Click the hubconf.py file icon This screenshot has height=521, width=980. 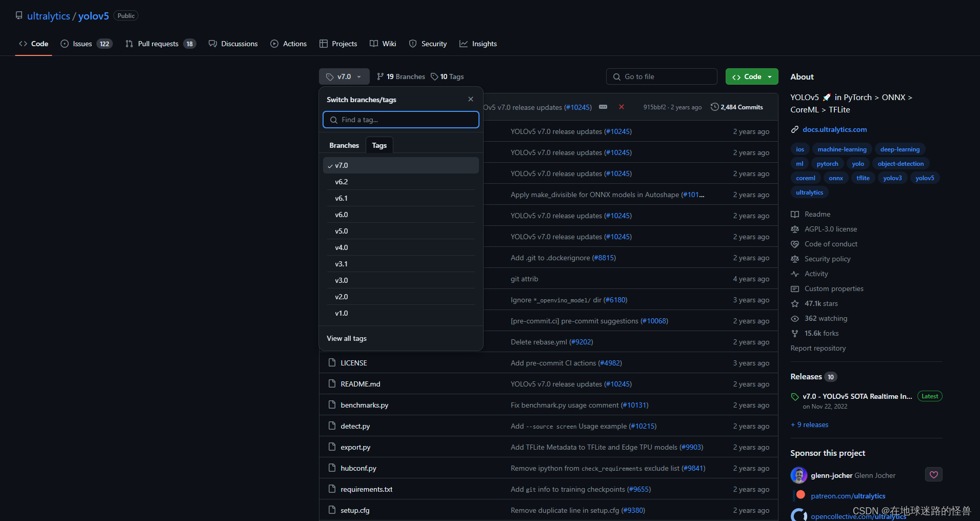point(332,468)
